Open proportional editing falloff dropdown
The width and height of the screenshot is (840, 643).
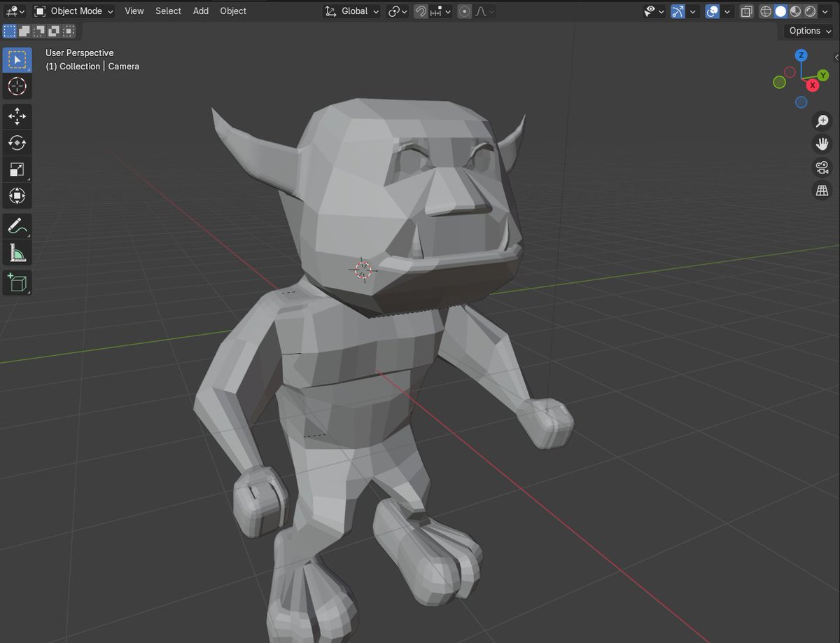coord(485,11)
